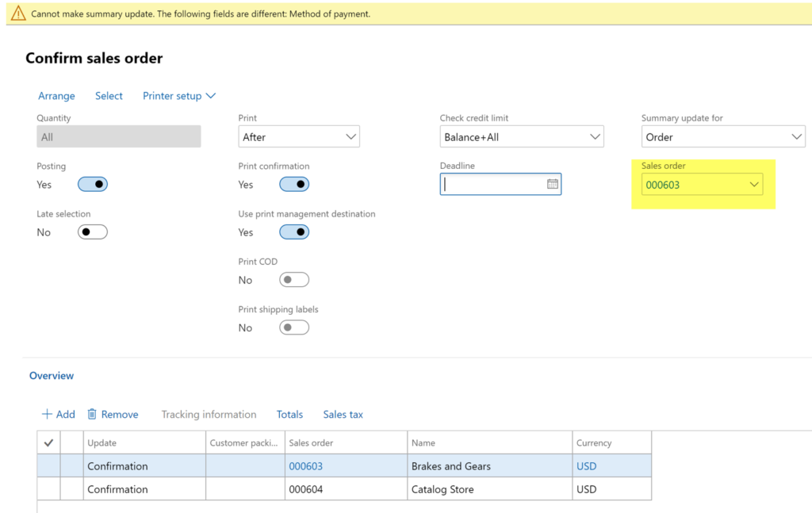
Task: Toggle Posting to No
Action: click(92, 184)
